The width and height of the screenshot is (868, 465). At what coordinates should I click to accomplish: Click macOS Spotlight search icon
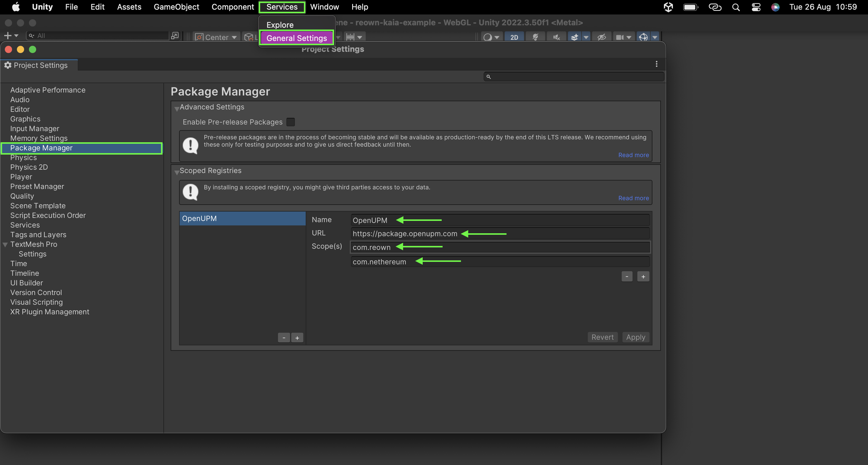point(736,7)
